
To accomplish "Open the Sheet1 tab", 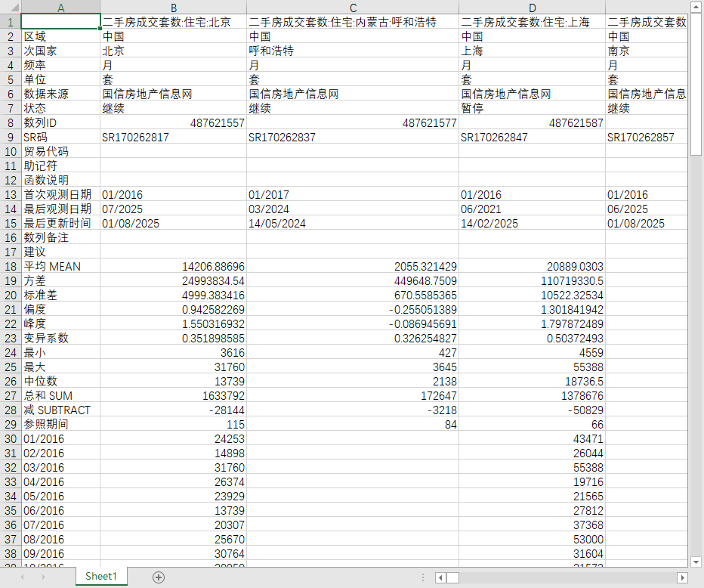I will (101, 577).
